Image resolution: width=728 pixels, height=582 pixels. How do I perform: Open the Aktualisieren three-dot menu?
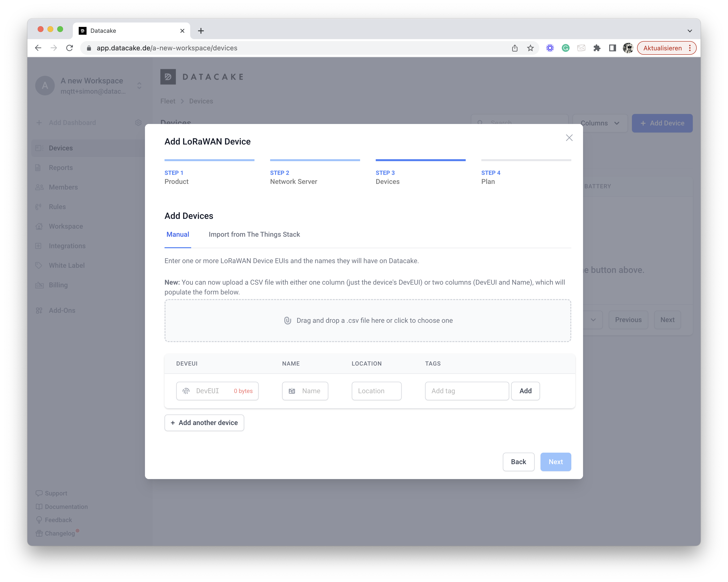(x=690, y=48)
